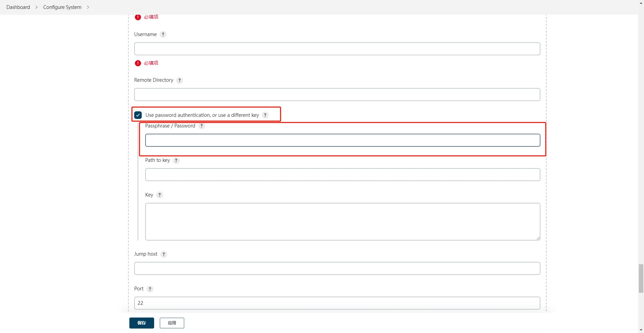Uncheck Use password authentication checkbox

tap(138, 115)
